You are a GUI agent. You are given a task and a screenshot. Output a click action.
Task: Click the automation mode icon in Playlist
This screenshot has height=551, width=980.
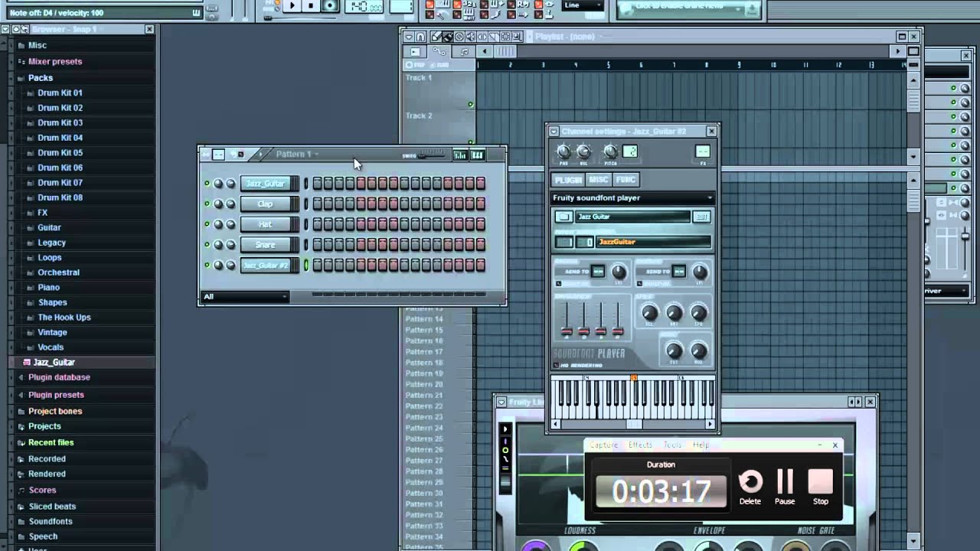(439, 51)
